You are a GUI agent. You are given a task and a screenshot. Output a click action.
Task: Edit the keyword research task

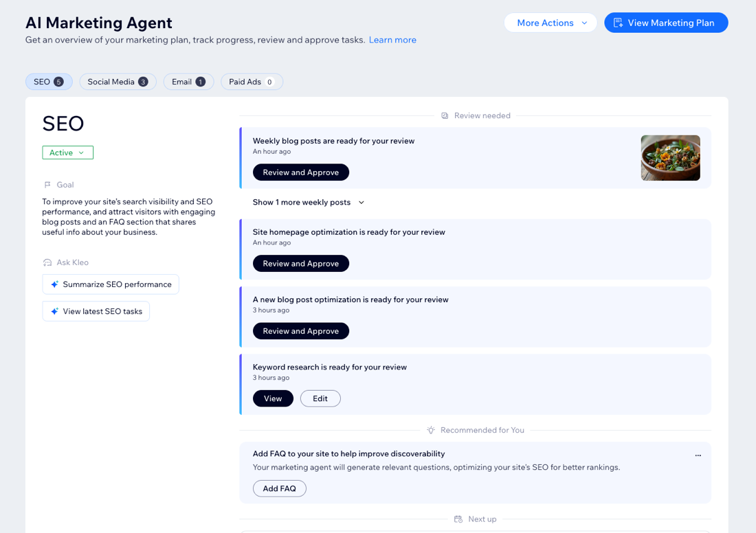pyautogui.click(x=320, y=398)
